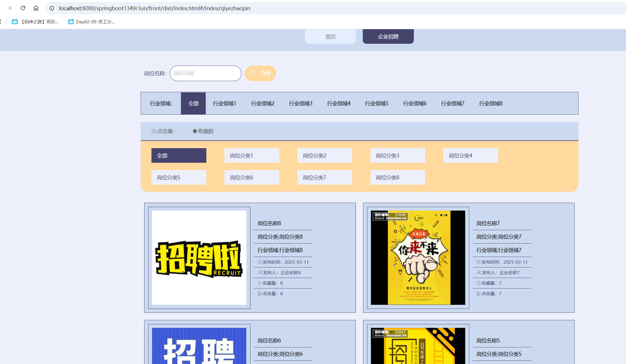Click the forward navigation arrow
The image size is (626, 364).
10,8
